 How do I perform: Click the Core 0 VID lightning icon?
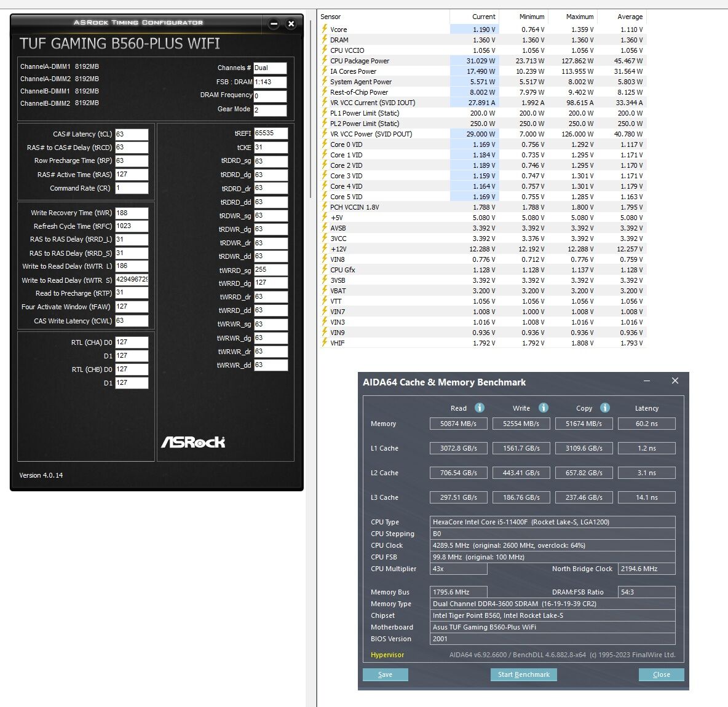tap(325, 144)
